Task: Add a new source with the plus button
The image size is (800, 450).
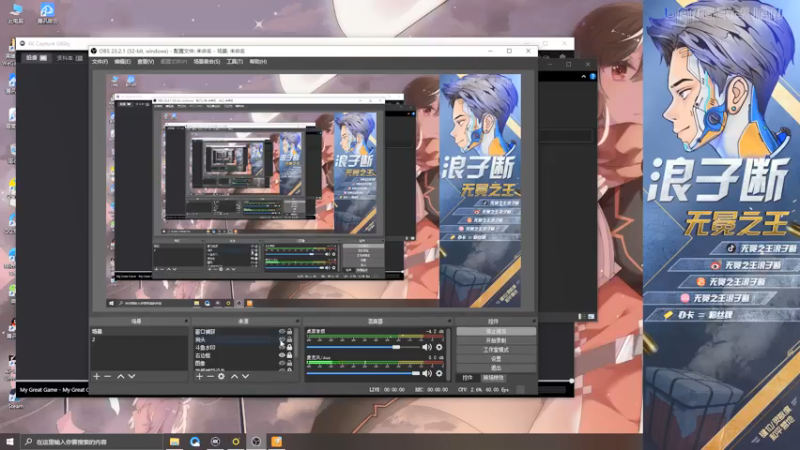Action: point(199,377)
